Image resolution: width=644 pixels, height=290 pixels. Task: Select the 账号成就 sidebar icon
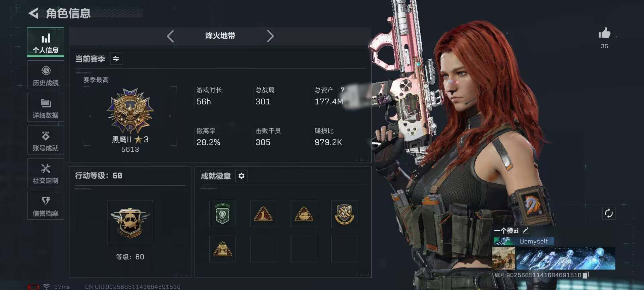(x=46, y=140)
